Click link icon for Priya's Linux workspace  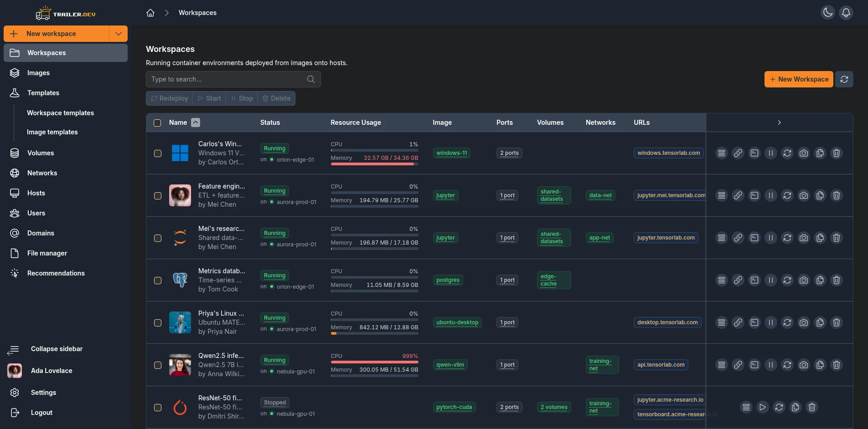[x=738, y=322]
